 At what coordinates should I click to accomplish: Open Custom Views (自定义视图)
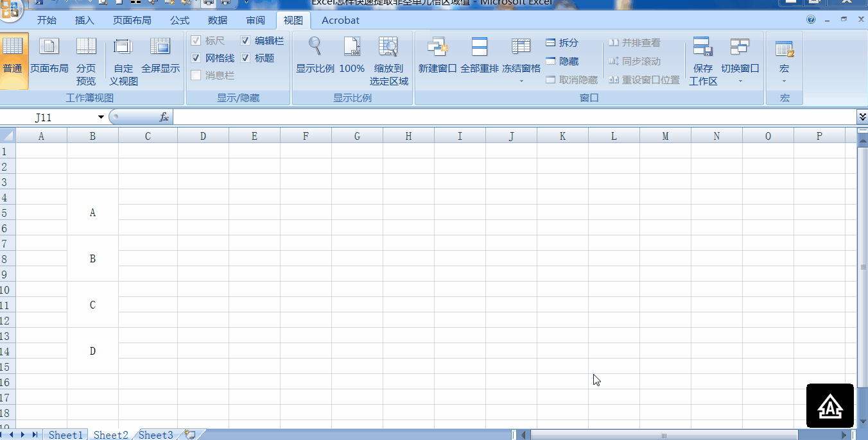(x=123, y=61)
